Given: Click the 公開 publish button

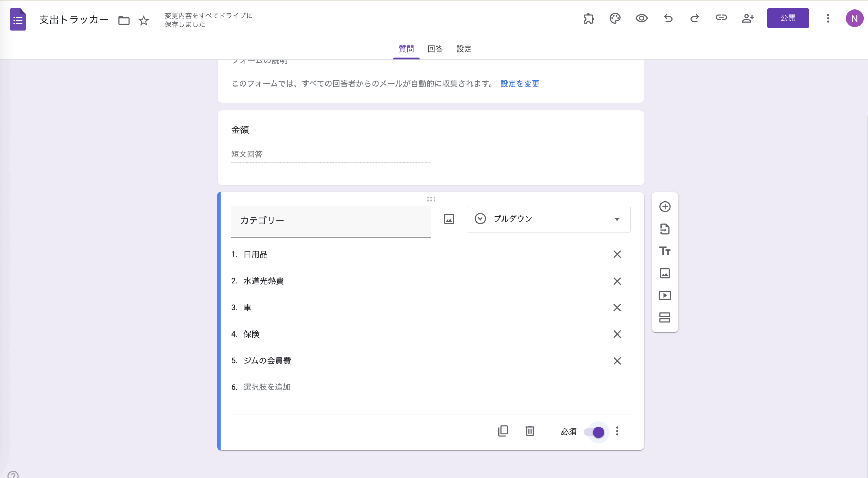Looking at the screenshot, I should tap(788, 18).
